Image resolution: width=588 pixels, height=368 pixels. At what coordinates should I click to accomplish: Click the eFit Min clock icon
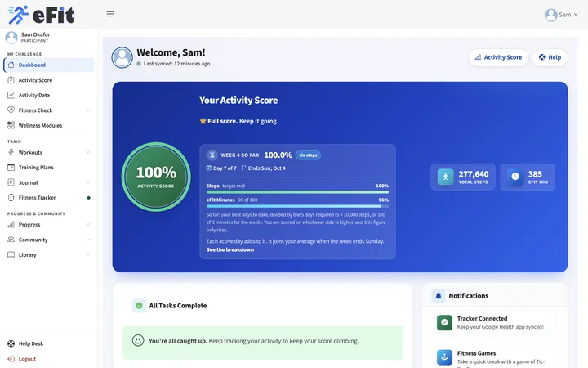(515, 177)
